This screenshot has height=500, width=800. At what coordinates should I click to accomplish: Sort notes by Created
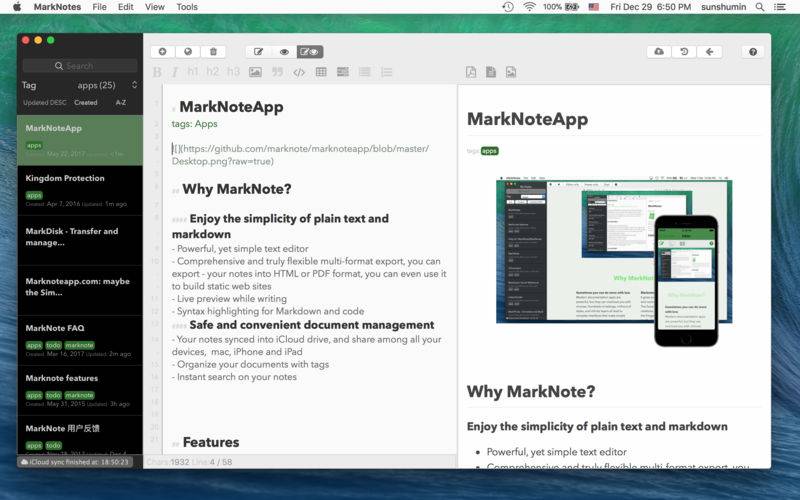point(86,103)
